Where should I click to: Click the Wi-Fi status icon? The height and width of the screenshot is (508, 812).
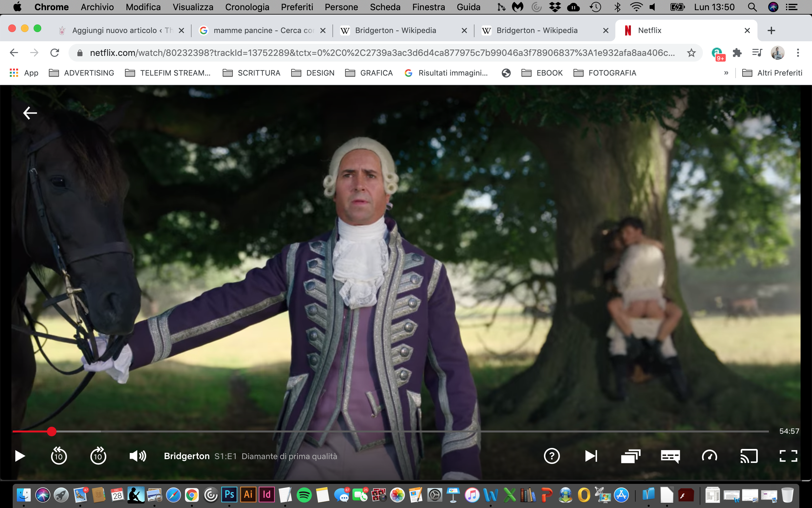636,7
